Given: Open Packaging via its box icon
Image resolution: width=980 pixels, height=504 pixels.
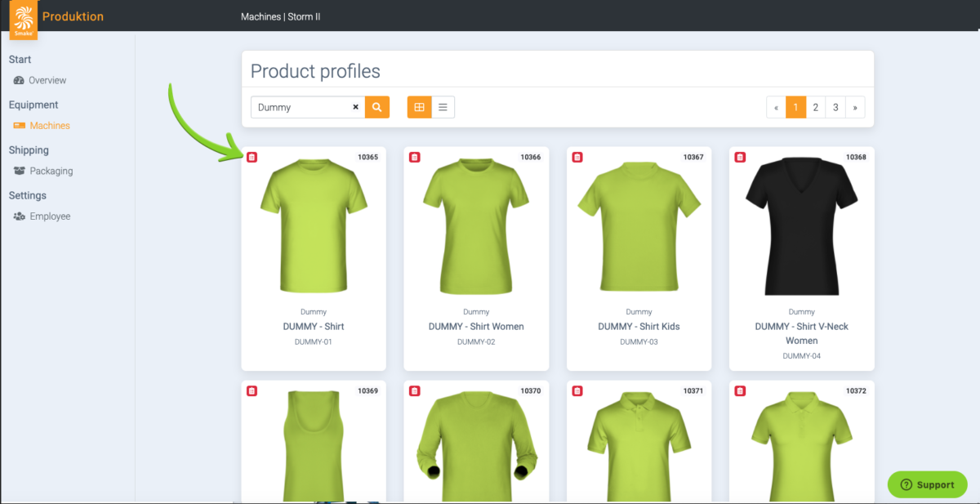Looking at the screenshot, I should [19, 171].
